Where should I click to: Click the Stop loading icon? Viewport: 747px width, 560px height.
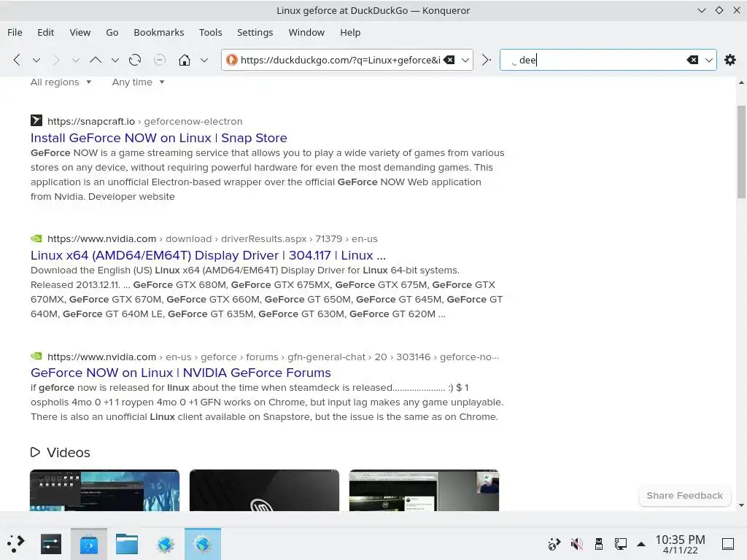(160, 60)
